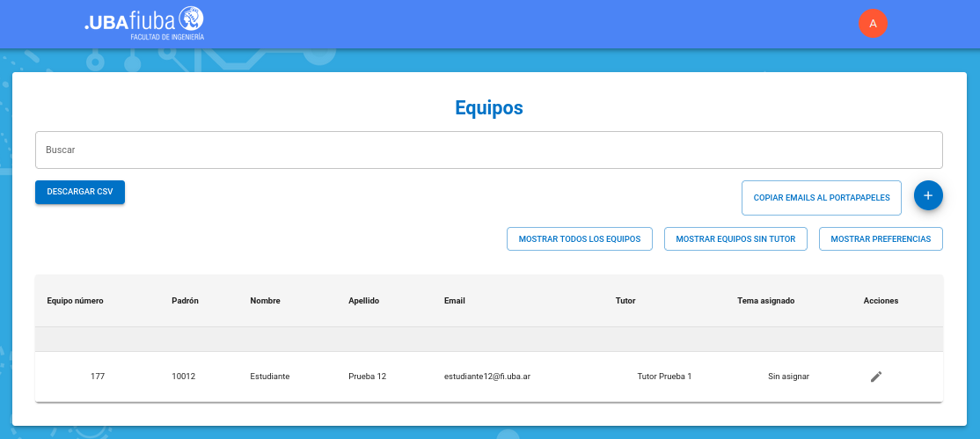Focus the Buscar search field
The width and height of the screenshot is (980, 439).
coord(488,150)
